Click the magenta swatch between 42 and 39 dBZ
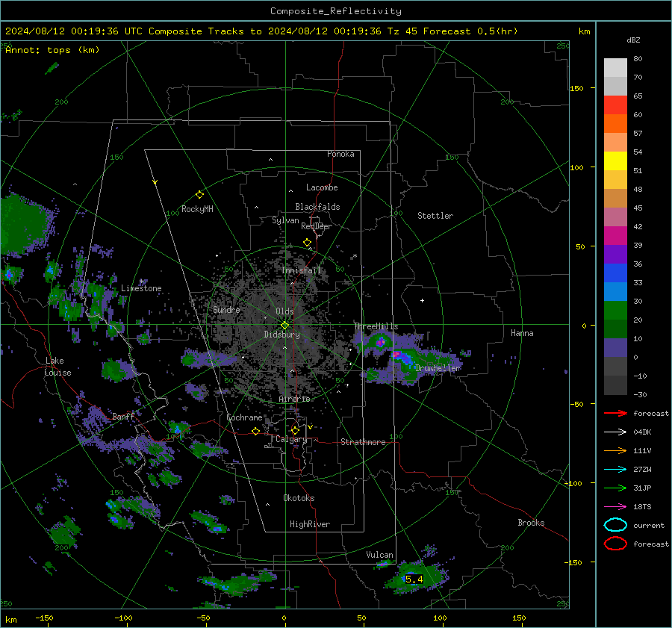 coord(615,235)
